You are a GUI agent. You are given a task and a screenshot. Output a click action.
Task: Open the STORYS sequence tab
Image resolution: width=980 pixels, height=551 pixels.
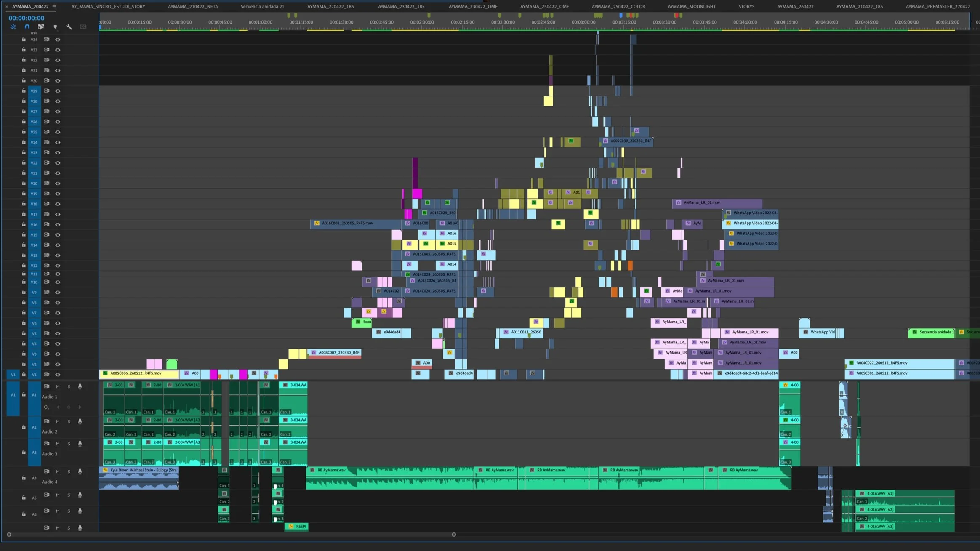coord(746,7)
